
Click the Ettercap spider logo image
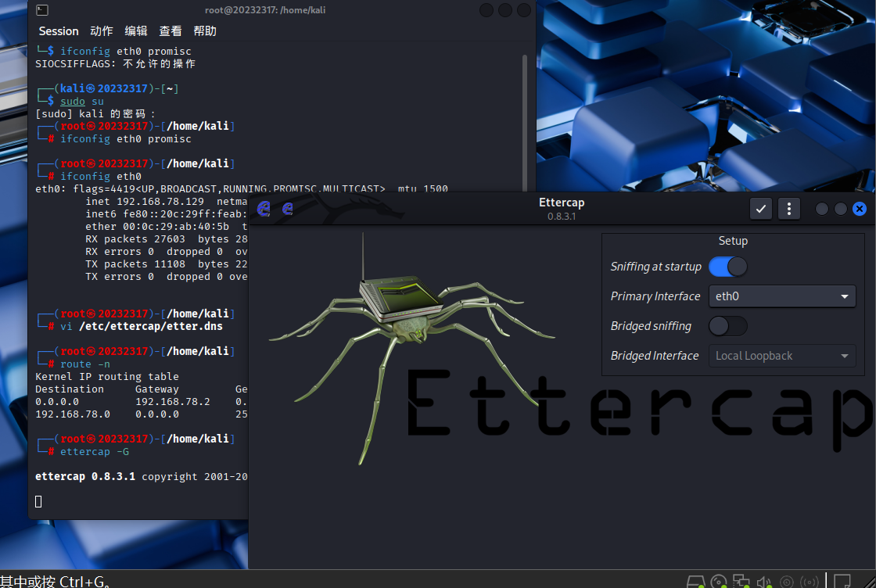412,349
